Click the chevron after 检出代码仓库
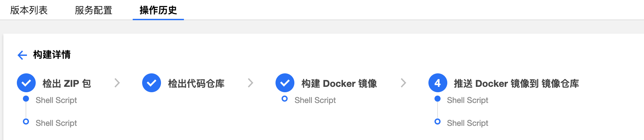 point(250,83)
